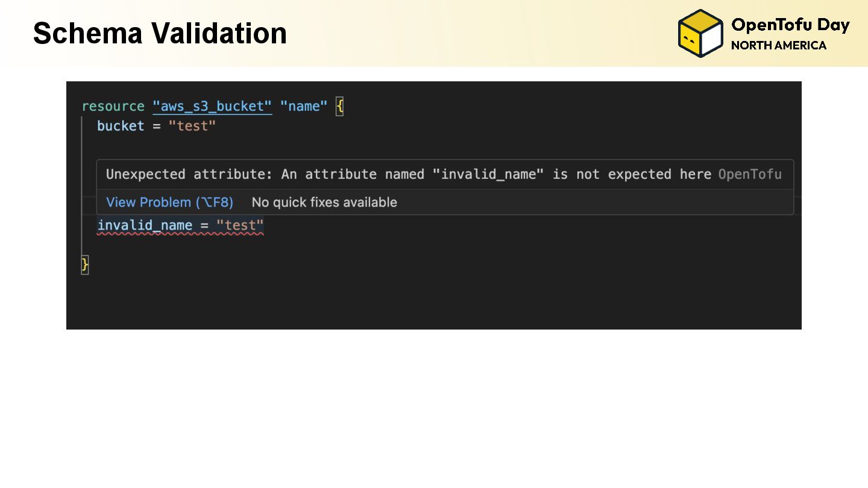Click the Unexpected attribute error message
Viewport: 868px width, 488px height.
click(x=409, y=175)
